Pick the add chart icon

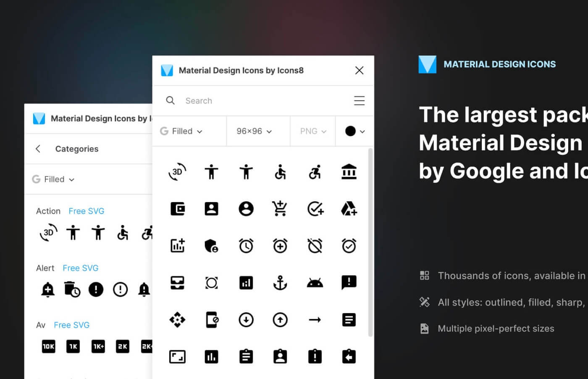(177, 245)
